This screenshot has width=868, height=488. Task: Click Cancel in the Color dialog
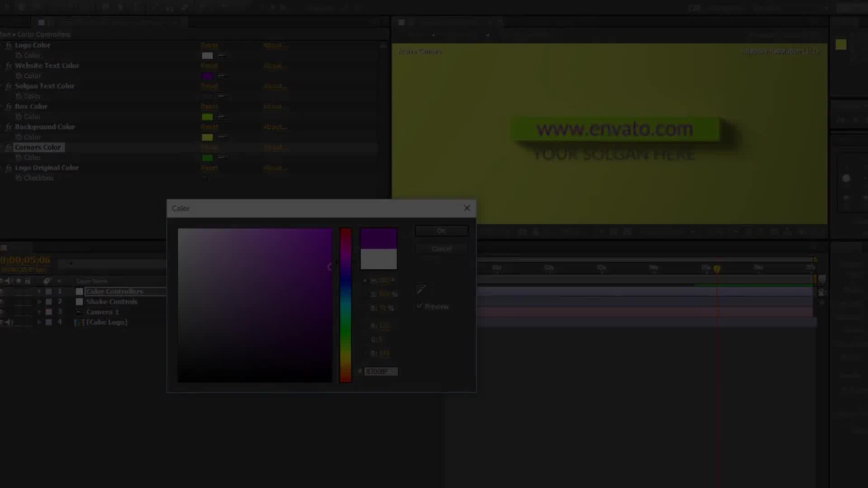point(442,249)
